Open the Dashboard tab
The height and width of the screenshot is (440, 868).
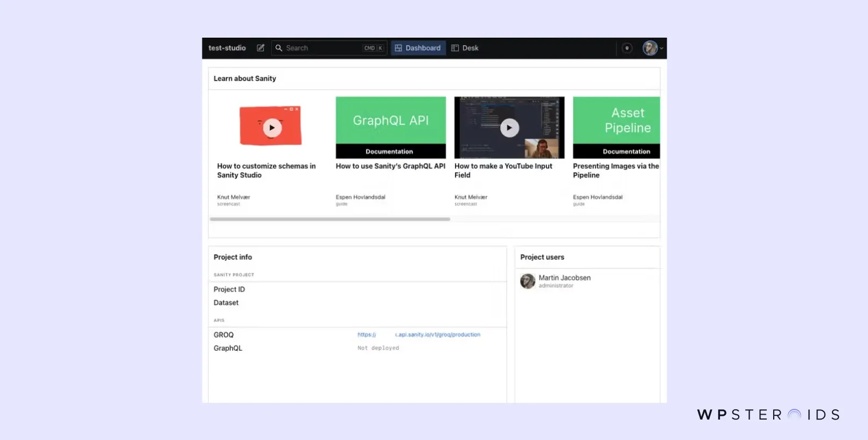pyautogui.click(x=418, y=48)
